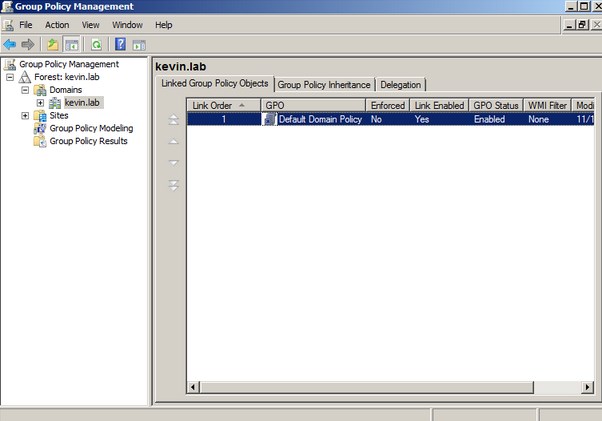The height and width of the screenshot is (421, 602).
Task: Go back with the blue Back arrow
Action: (10, 45)
